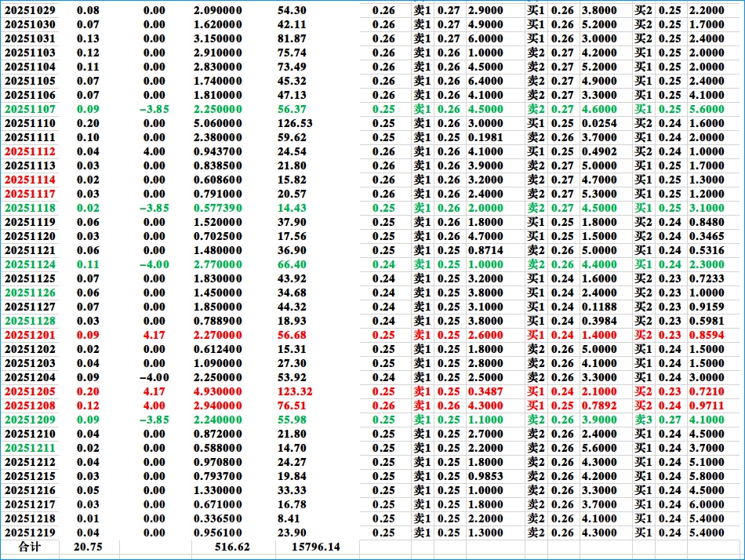Select the quantity 0.3984 in row 20251128
This screenshot has height=560, width=745.
(x=599, y=322)
